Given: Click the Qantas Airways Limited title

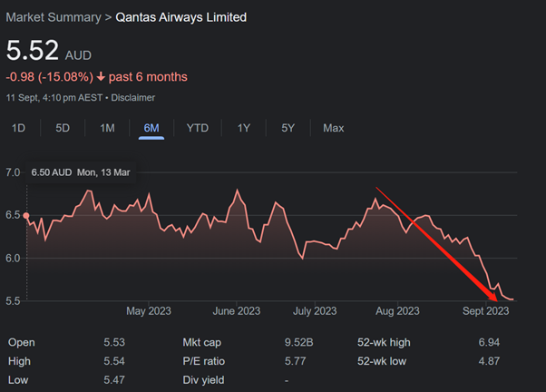Looking at the screenshot, I should (181, 17).
